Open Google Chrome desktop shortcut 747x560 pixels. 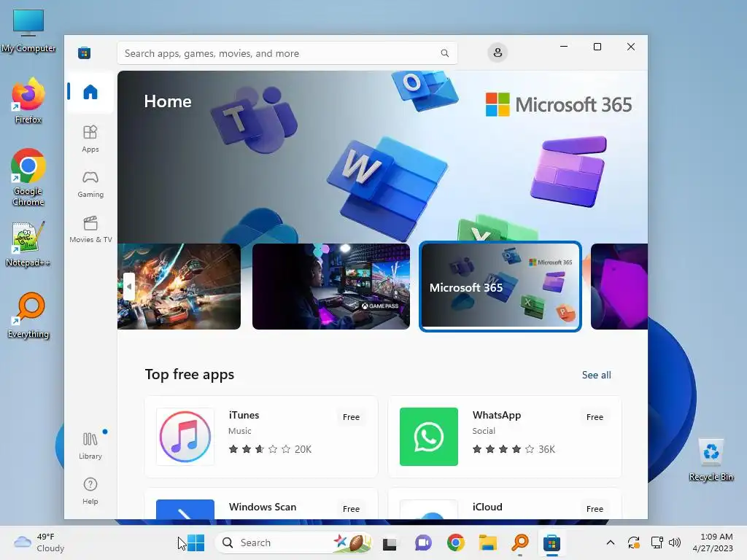point(28,177)
